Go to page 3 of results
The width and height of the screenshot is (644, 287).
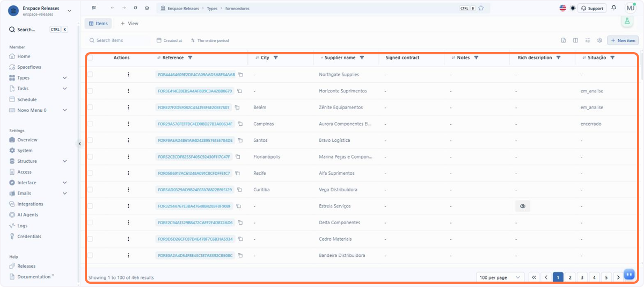tap(582, 277)
